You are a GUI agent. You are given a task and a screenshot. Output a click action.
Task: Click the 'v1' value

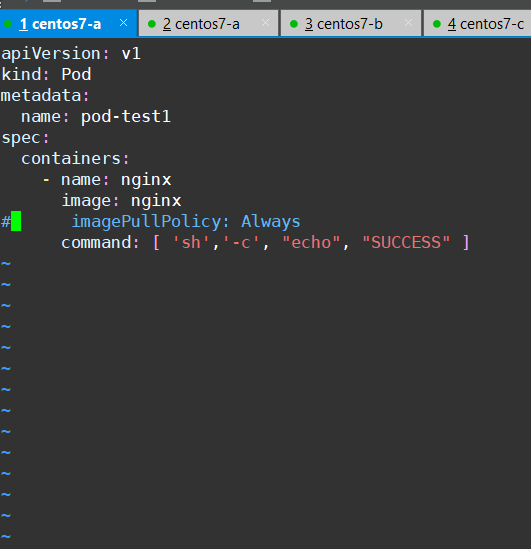point(131,54)
